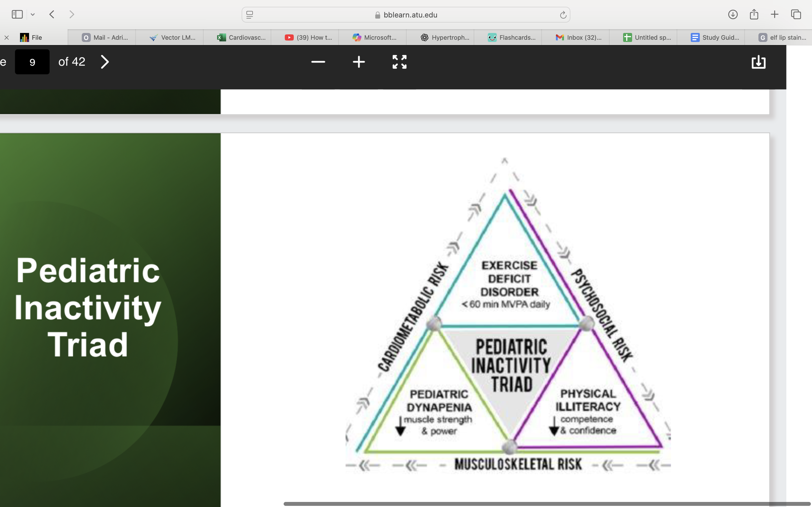Expand sidebar tab group dropdown arrow
The height and width of the screenshot is (507, 812).
coord(32,14)
